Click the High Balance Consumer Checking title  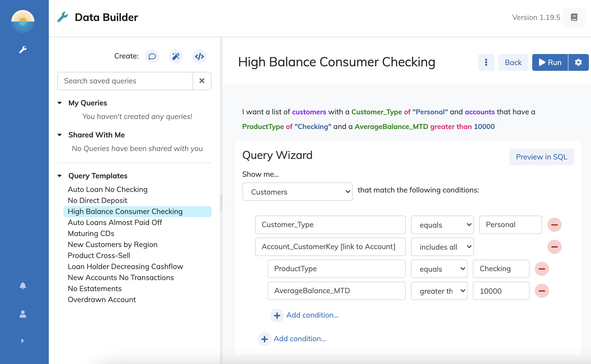click(x=337, y=62)
